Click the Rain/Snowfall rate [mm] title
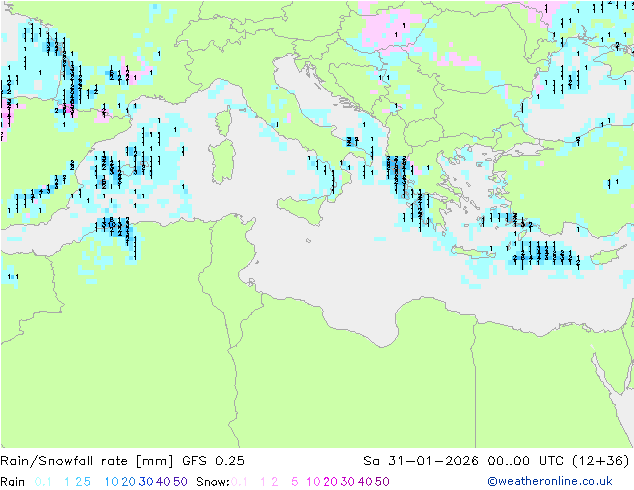634x490 pixels. (x=87, y=461)
